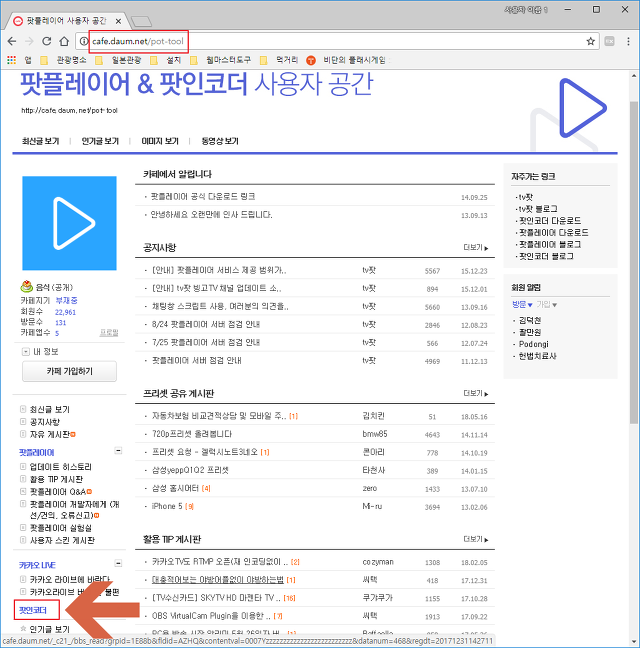
Task: Open the 먹거리 bookmark folder
Action: point(279,60)
